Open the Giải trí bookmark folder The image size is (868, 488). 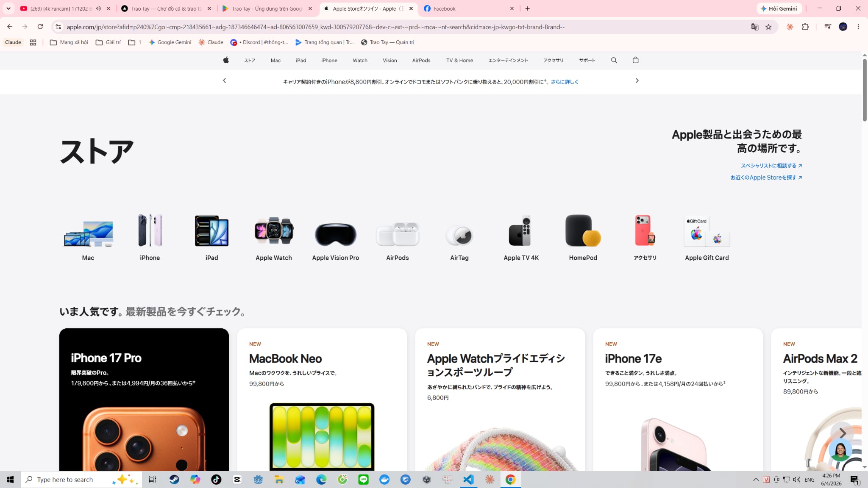(108, 42)
